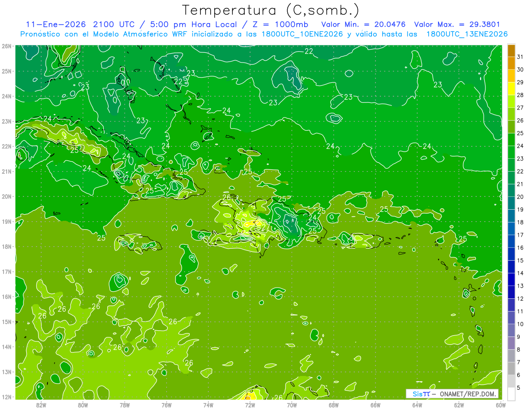The height and width of the screenshot is (411, 532).
Task: Click the "82W" longitude axis label
Action: [x=41, y=404]
